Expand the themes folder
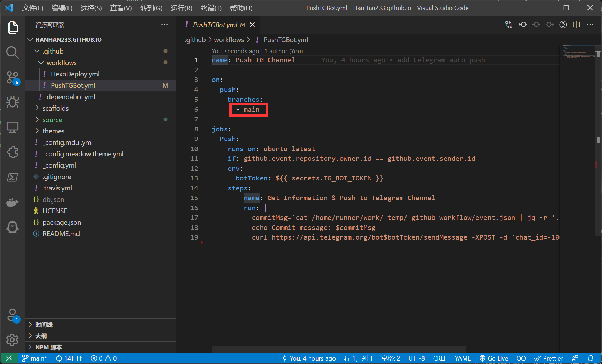The image size is (602, 364). (x=53, y=131)
